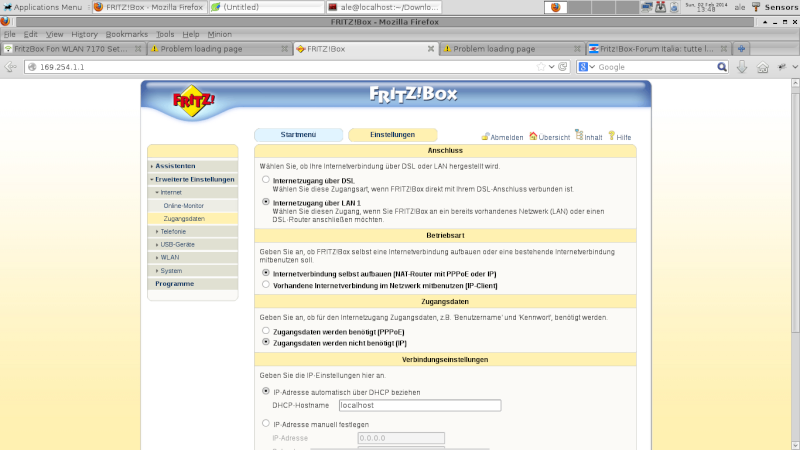The height and width of the screenshot is (450, 800).
Task: Click the DHCP-Hostname field with localhost
Action: click(420, 405)
